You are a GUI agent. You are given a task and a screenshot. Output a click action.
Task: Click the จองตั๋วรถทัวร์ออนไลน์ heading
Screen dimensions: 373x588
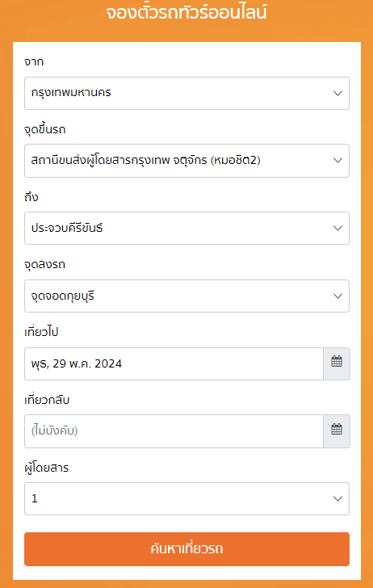186,13
